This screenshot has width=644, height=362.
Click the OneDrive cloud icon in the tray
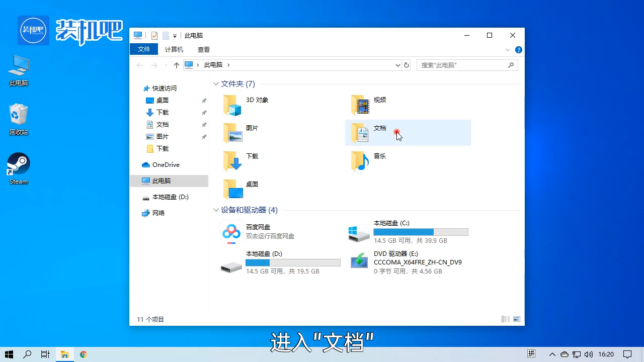(565, 353)
